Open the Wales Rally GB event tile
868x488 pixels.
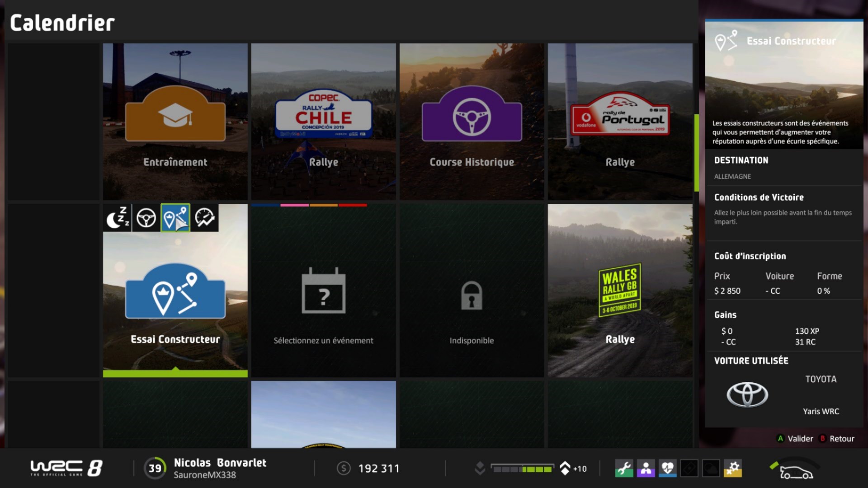620,291
